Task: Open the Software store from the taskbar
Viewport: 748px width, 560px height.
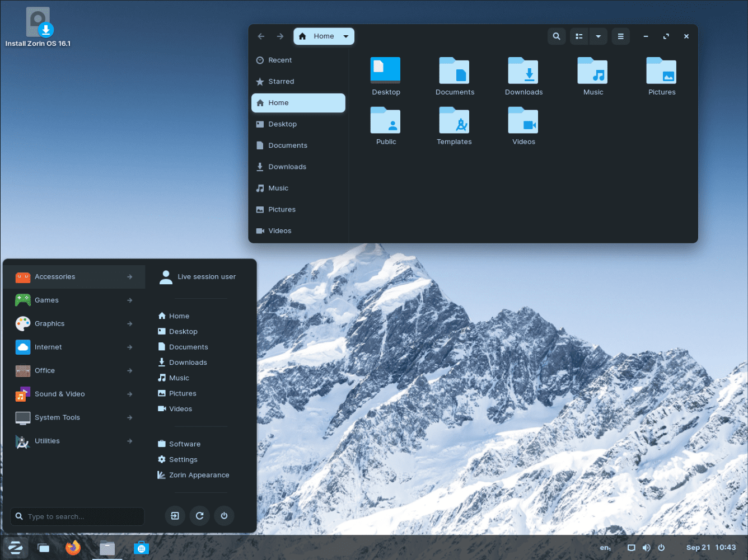Action: [x=141, y=548]
